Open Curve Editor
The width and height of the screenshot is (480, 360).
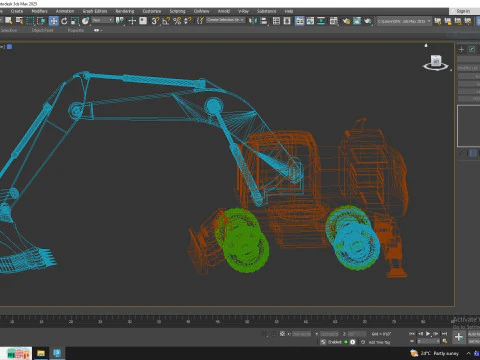click(310, 21)
